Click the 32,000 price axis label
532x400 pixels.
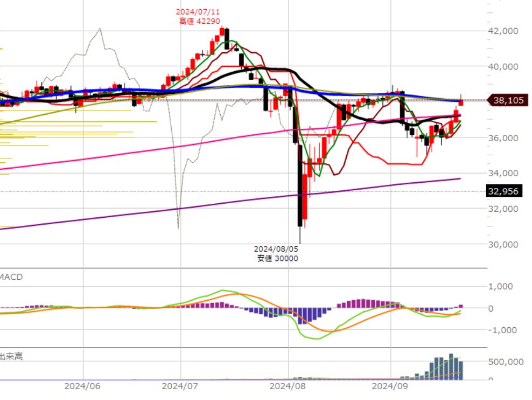point(503,209)
